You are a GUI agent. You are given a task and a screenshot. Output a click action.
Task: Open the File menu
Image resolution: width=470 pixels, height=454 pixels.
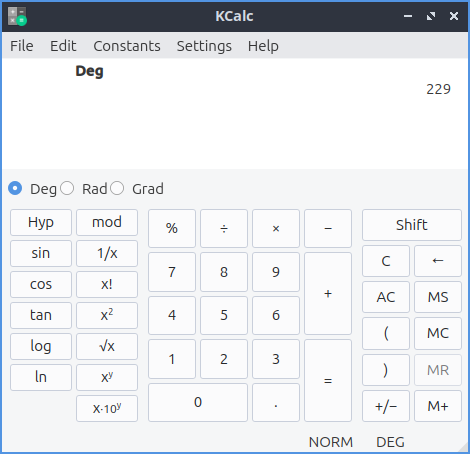22,46
